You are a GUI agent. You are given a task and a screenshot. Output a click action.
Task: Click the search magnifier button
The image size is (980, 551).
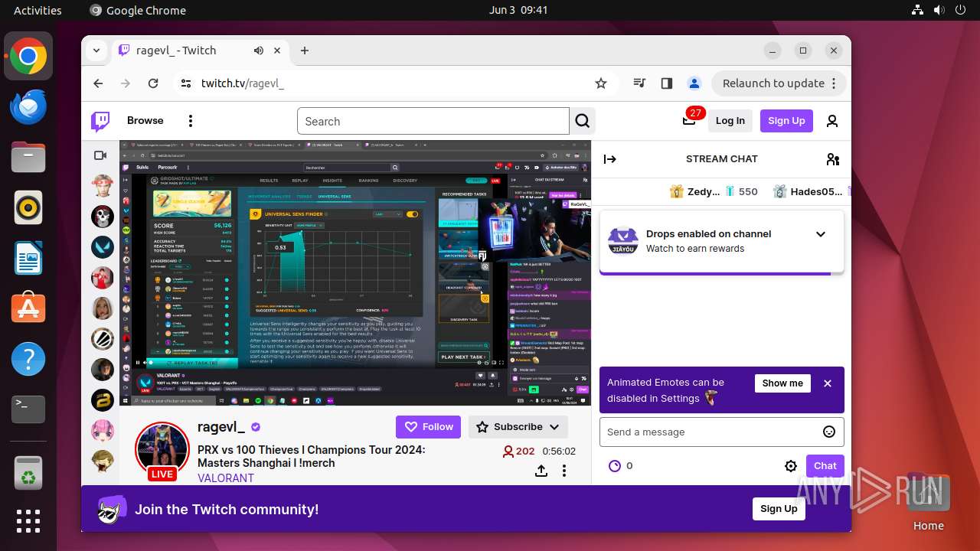point(583,121)
